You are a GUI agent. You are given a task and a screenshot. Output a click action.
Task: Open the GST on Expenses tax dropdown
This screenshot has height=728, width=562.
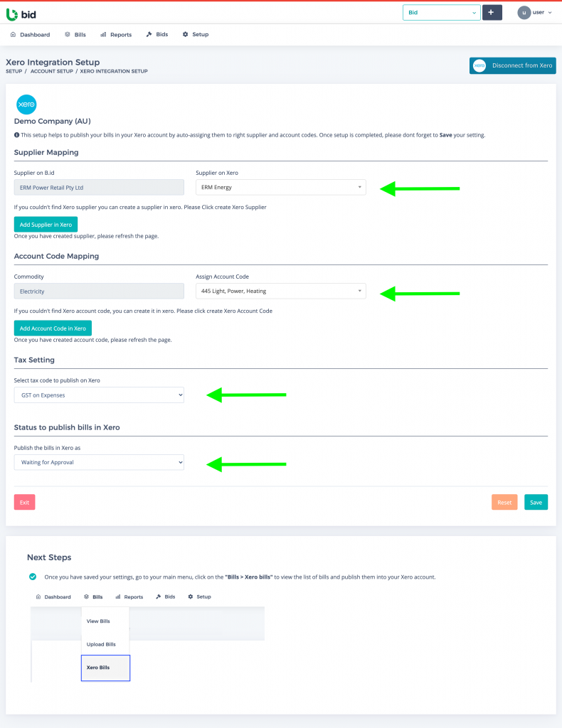coord(99,395)
